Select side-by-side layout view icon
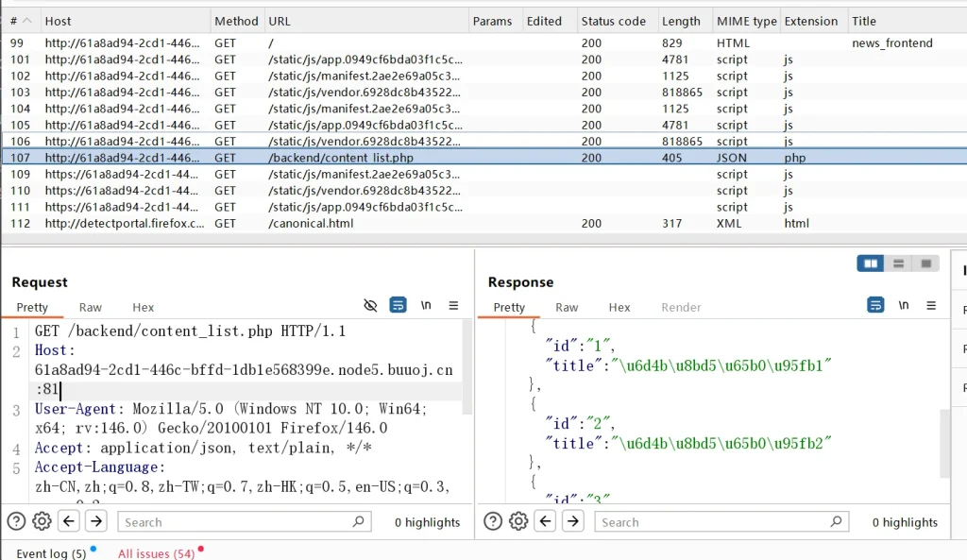 coord(871,263)
